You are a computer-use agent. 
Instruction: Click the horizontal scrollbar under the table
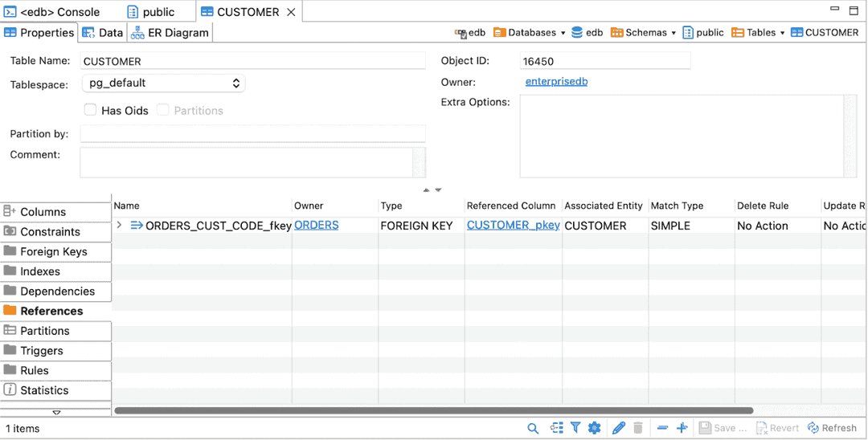[434, 410]
